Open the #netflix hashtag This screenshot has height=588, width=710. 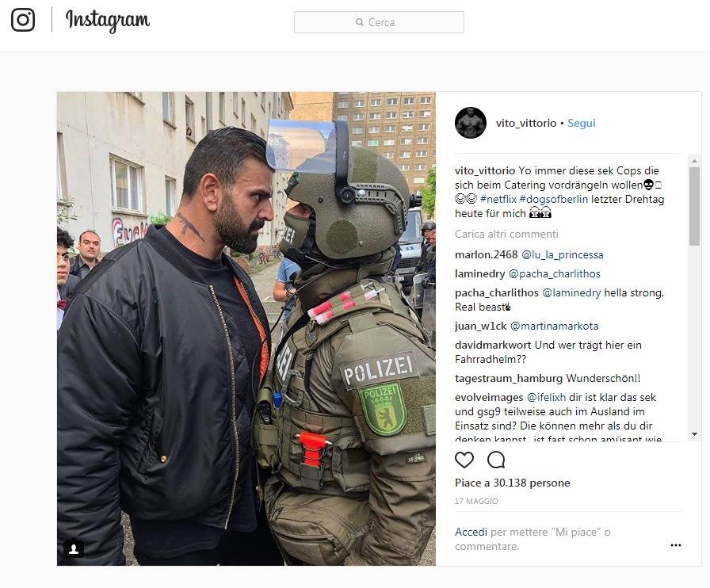pyautogui.click(x=498, y=200)
